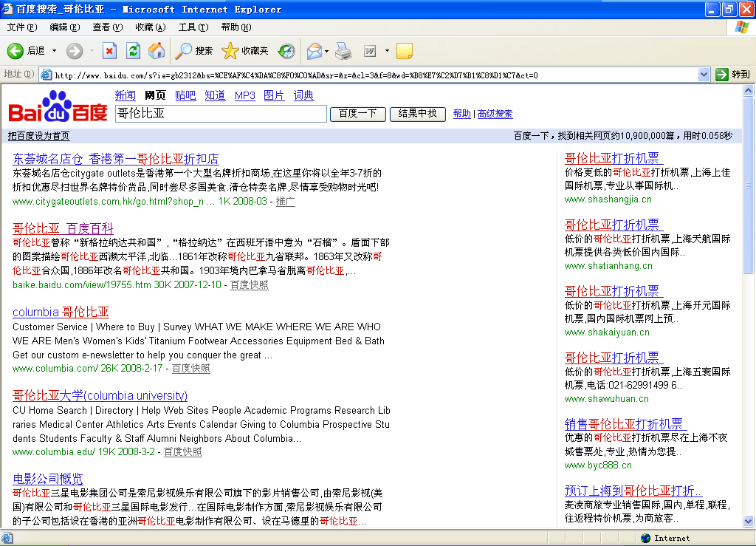Click the Edit with Word icon
This screenshot has height=546, width=756.
[x=370, y=51]
